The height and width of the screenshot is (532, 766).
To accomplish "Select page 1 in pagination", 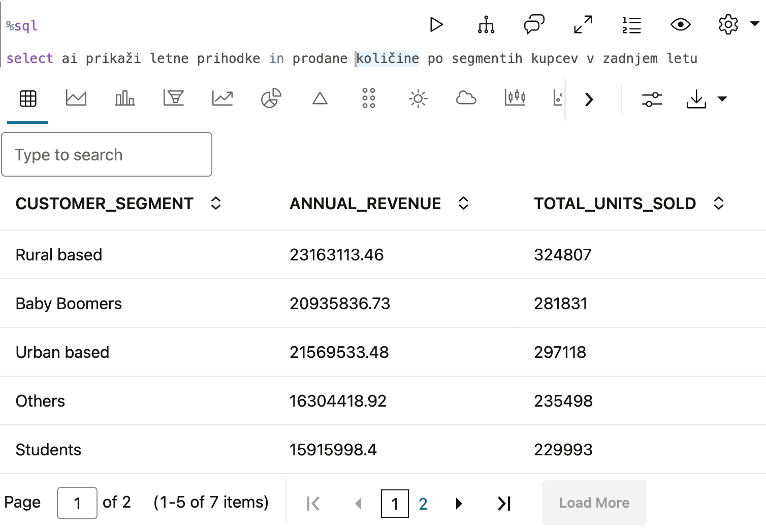I will (x=395, y=504).
